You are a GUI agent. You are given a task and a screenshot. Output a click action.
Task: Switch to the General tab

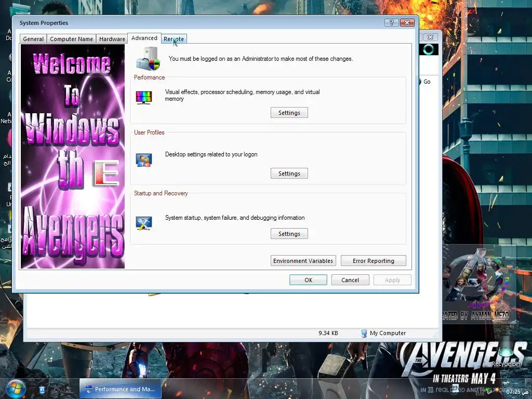point(33,39)
